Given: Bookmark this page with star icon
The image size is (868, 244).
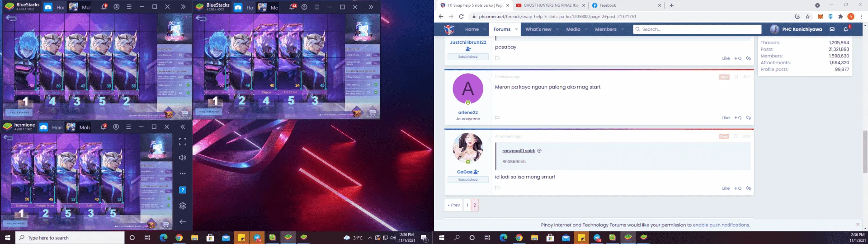Looking at the screenshot, I should click(807, 16).
